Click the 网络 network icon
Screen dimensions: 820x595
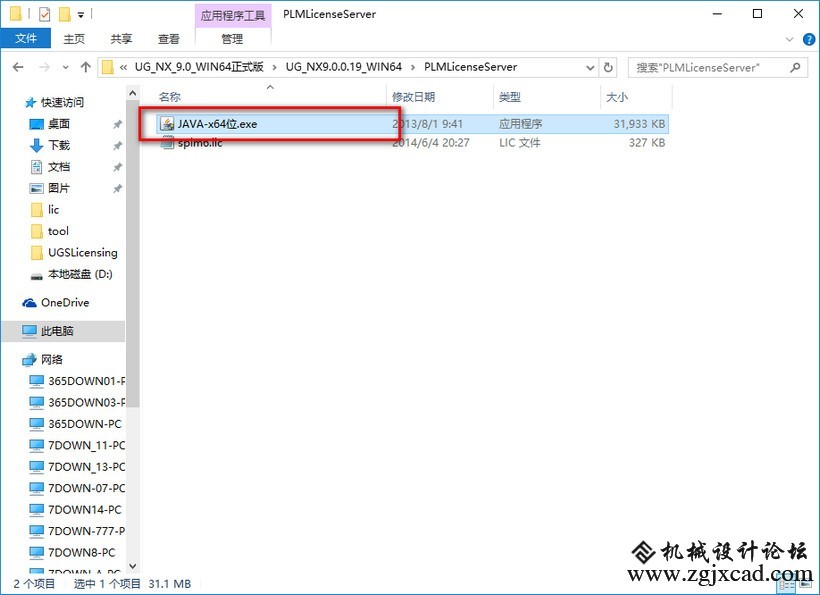click(29, 360)
